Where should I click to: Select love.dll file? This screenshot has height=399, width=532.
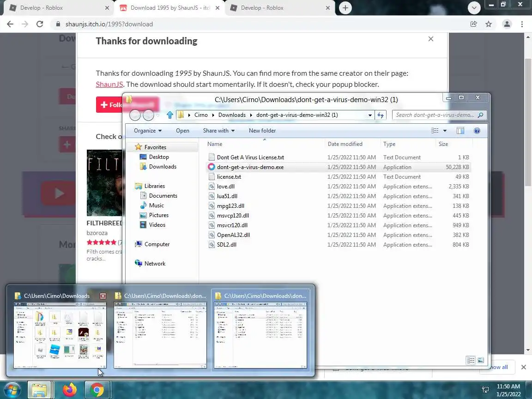click(226, 186)
